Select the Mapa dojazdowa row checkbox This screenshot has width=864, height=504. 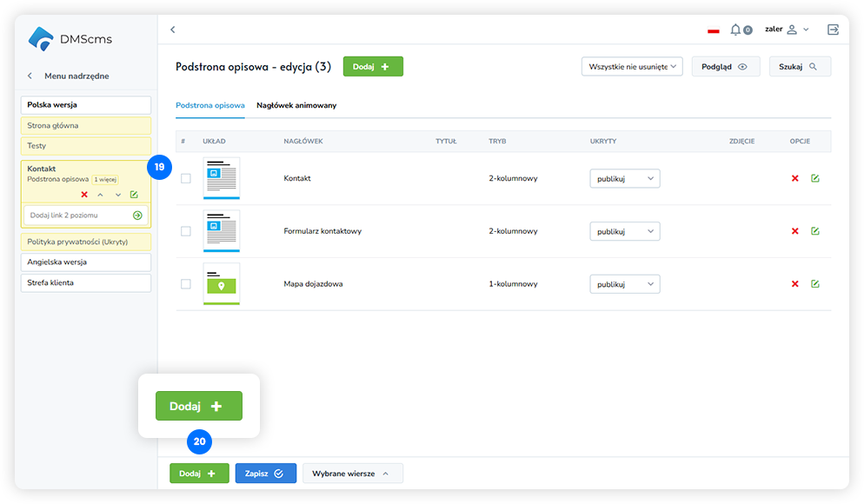pyautogui.click(x=185, y=284)
